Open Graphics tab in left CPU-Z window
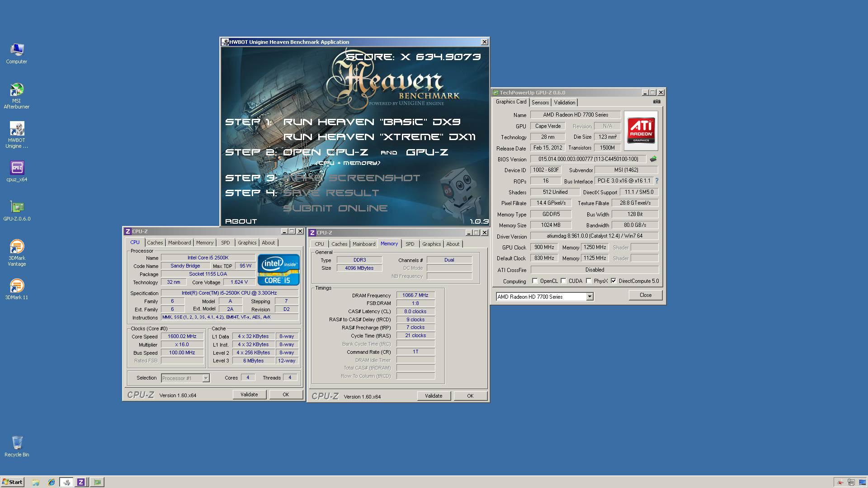868x488 pixels. pos(247,243)
